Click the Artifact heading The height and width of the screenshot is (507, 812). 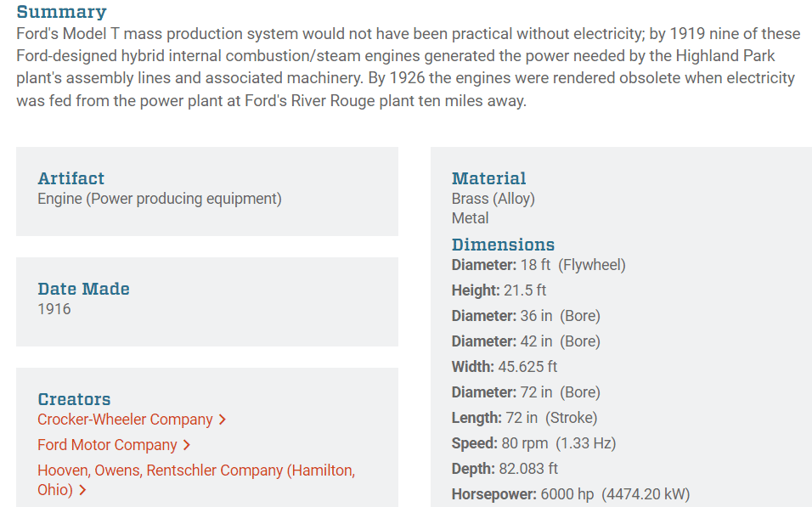tap(70, 178)
